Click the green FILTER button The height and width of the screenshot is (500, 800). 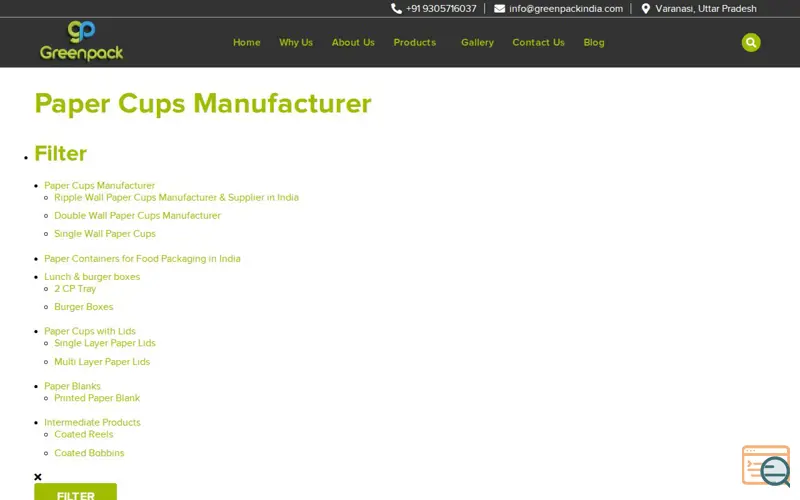76,492
